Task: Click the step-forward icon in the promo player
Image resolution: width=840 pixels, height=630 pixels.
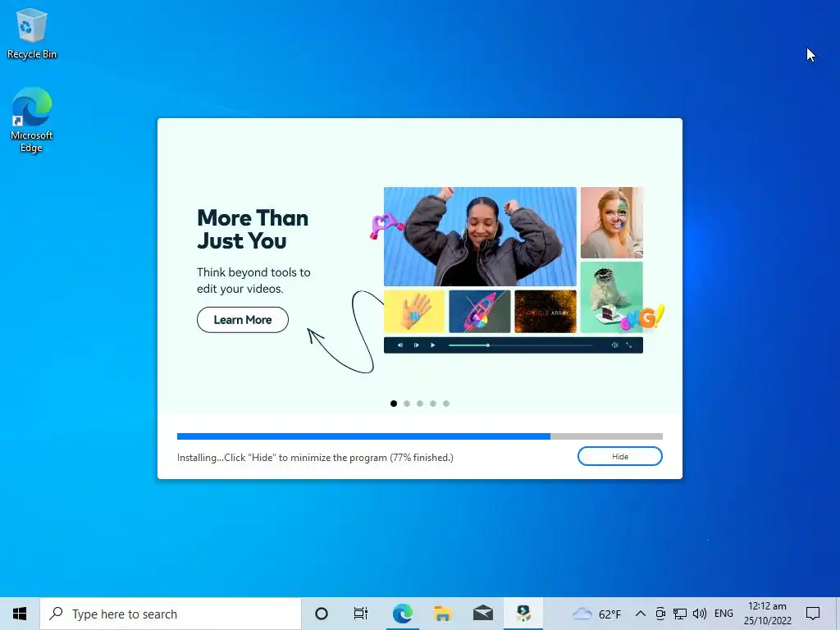Action: tap(416, 345)
